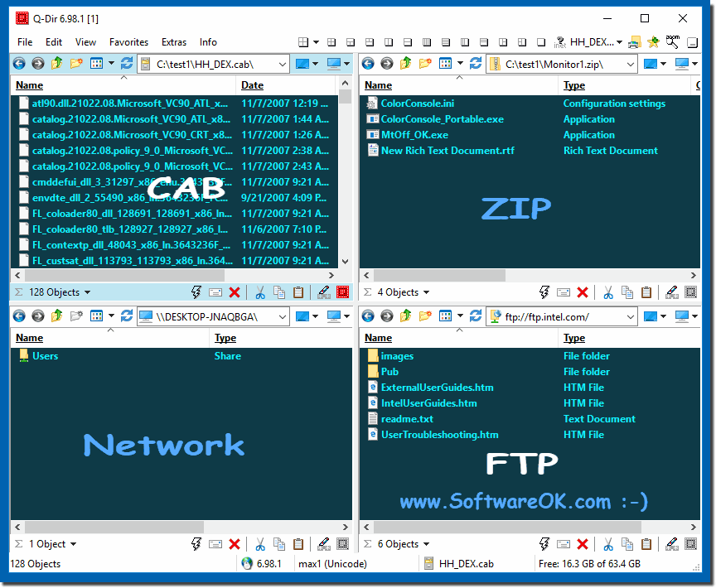The height and width of the screenshot is (588, 716).
Task: Click Forward arrow in ZIP pane
Action: (387, 64)
